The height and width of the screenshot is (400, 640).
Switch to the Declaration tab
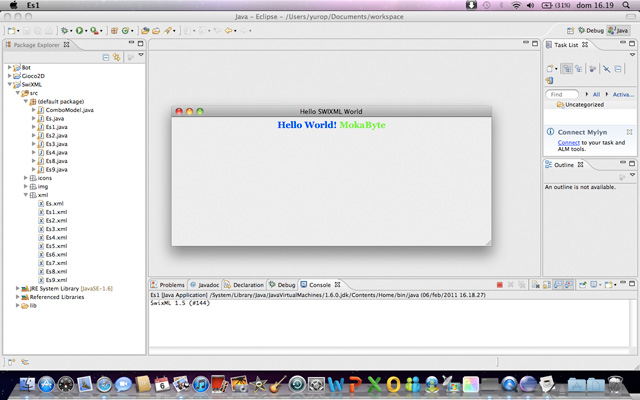(x=244, y=285)
